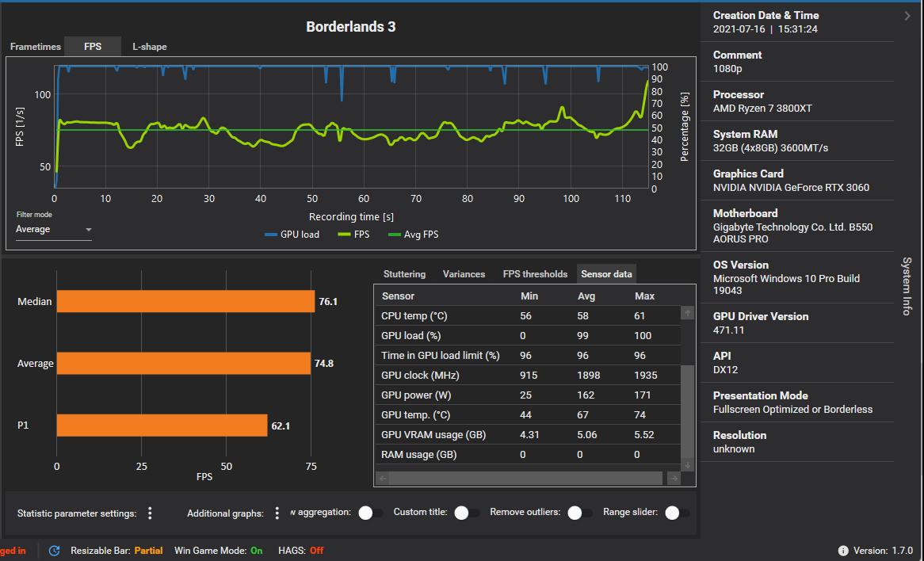
Task: Select the CPU temp (°C) row
Action: (x=527, y=316)
